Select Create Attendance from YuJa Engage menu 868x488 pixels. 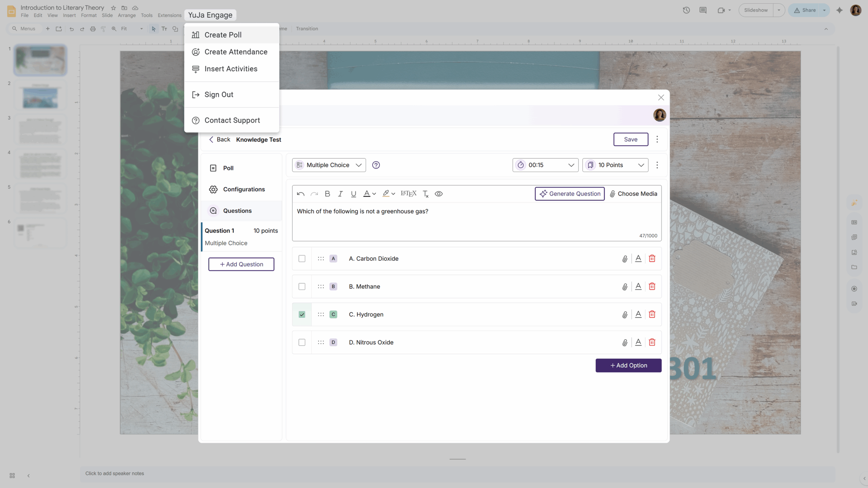[x=236, y=52]
